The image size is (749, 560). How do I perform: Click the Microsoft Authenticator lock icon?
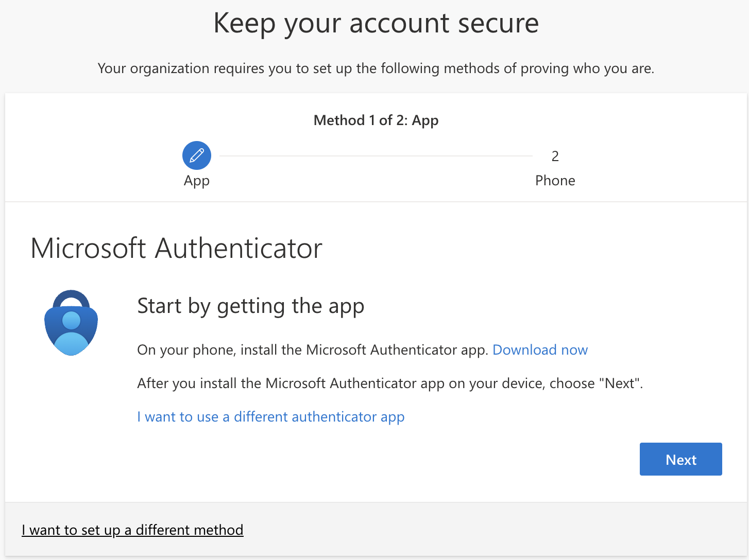pos(71,323)
